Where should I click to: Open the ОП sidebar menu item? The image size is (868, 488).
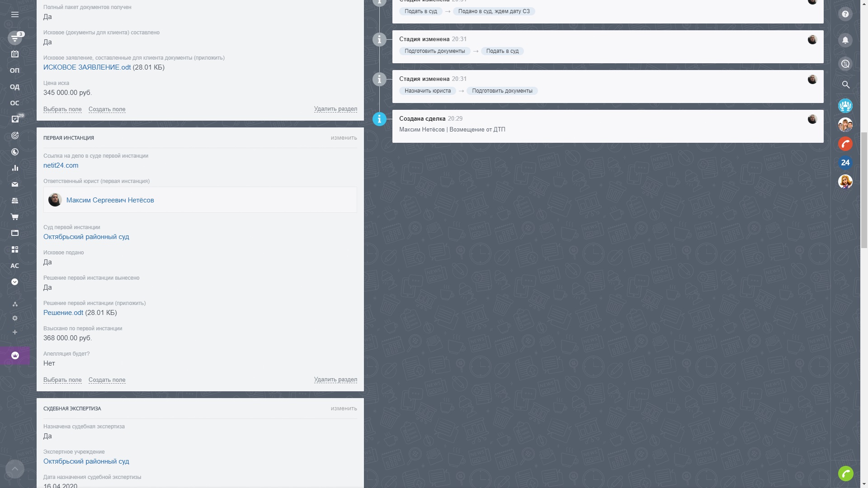[15, 70]
